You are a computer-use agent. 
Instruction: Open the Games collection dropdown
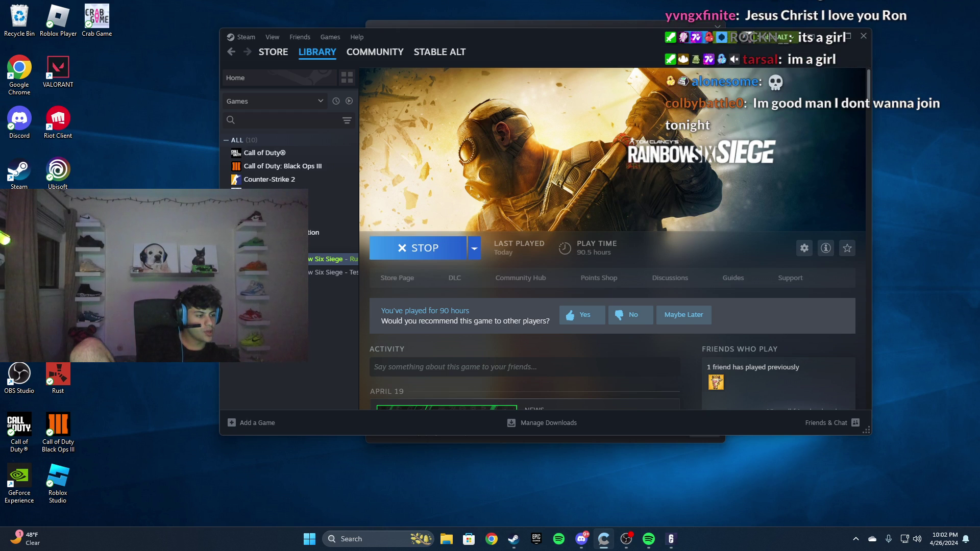coord(275,101)
